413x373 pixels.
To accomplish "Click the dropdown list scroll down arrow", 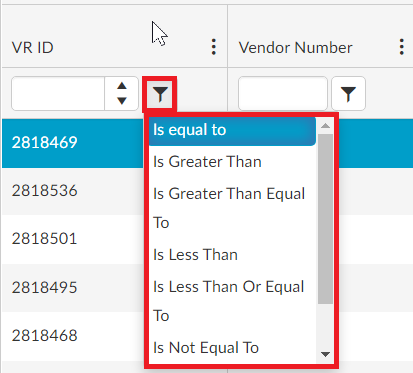I will (x=325, y=354).
